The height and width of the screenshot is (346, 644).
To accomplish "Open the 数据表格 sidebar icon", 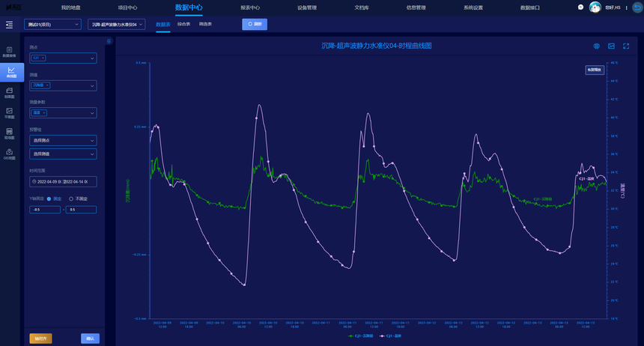I will [10, 52].
